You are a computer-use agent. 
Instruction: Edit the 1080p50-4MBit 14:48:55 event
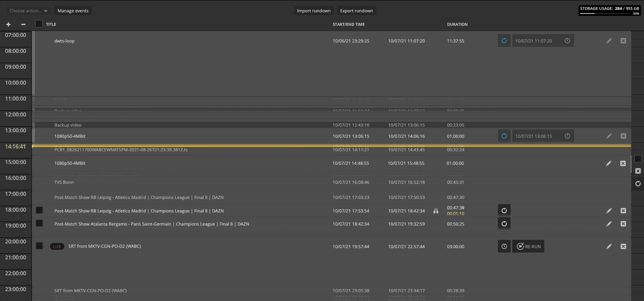(x=608, y=163)
